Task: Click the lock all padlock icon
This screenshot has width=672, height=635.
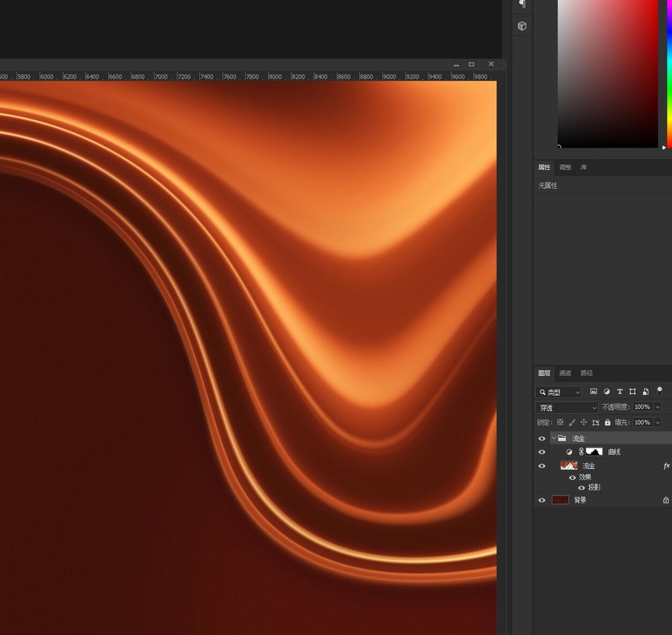Action: pos(607,422)
